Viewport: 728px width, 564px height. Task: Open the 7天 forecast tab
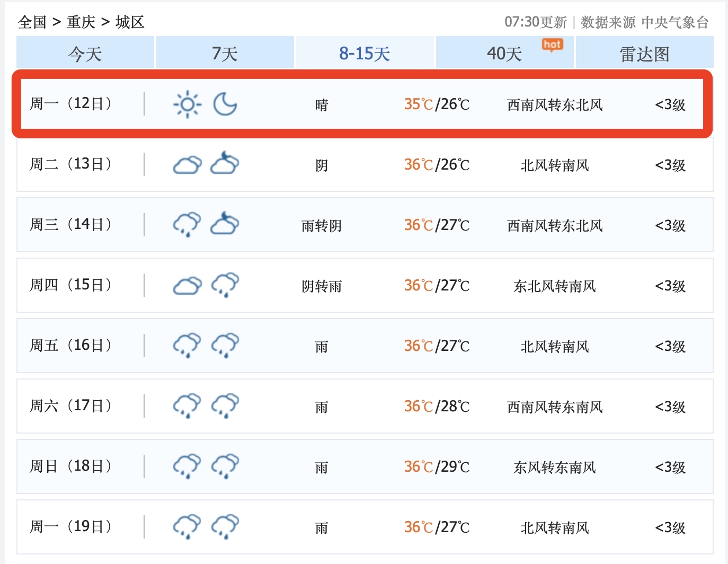(x=224, y=52)
